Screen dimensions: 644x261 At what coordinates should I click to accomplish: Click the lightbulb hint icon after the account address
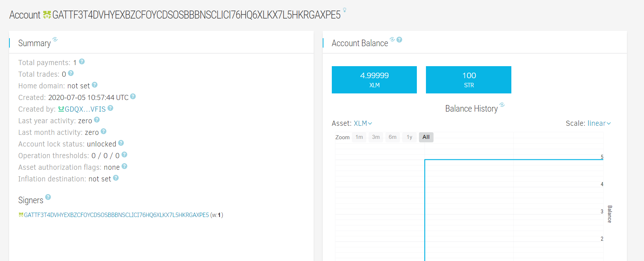[345, 10]
